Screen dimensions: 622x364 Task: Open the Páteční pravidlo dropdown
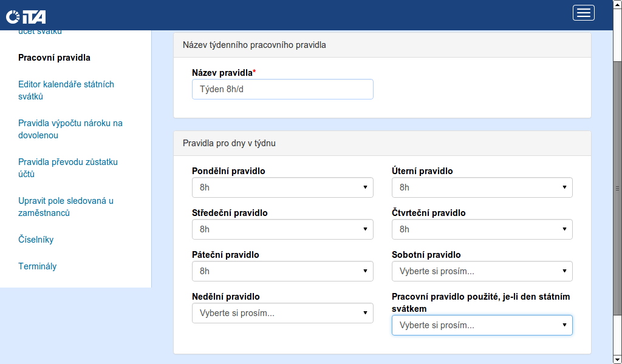282,271
